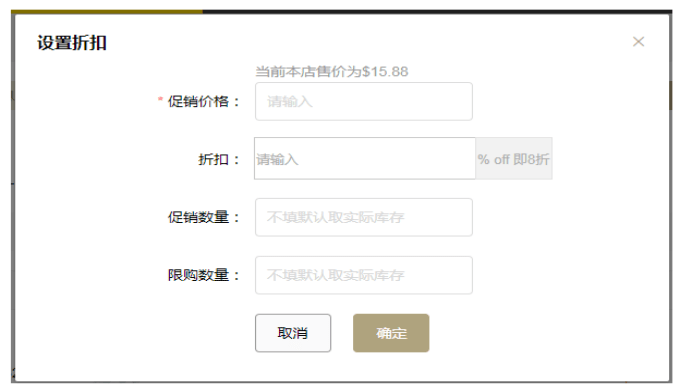Focus the 促销价格 input field
The width and height of the screenshot is (693, 390).
(364, 101)
